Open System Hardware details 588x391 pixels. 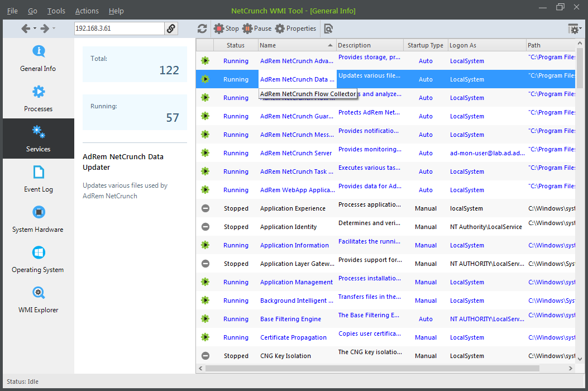click(x=38, y=219)
